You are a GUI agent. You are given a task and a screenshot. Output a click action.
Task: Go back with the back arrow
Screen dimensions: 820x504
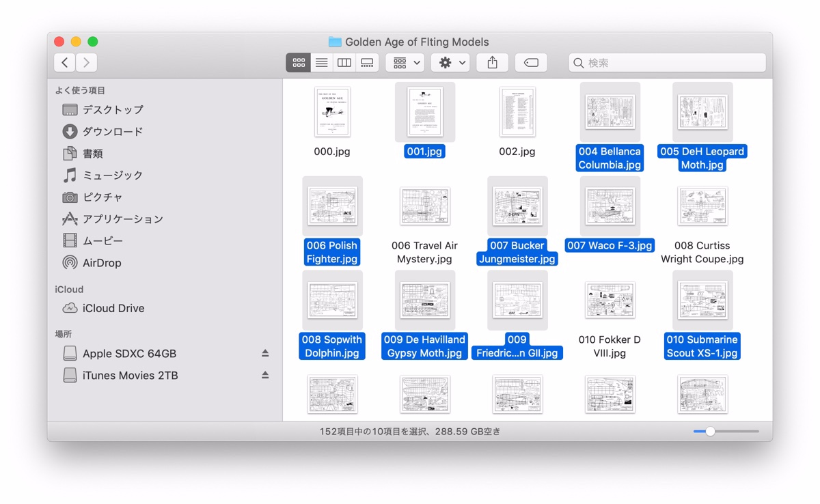click(64, 63)
